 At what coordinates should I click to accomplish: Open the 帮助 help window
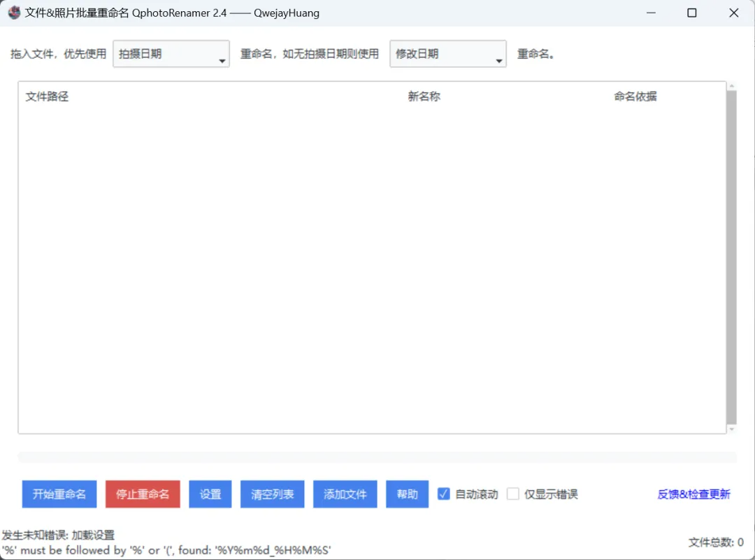click(407, 494)
